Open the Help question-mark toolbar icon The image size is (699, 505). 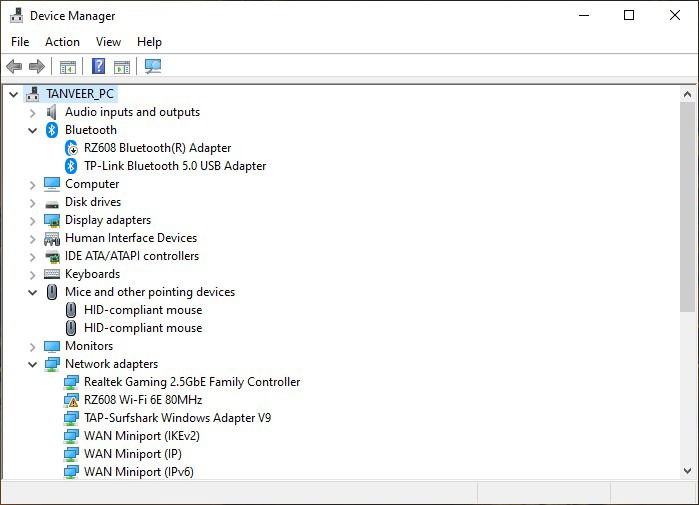pos(99,66)
